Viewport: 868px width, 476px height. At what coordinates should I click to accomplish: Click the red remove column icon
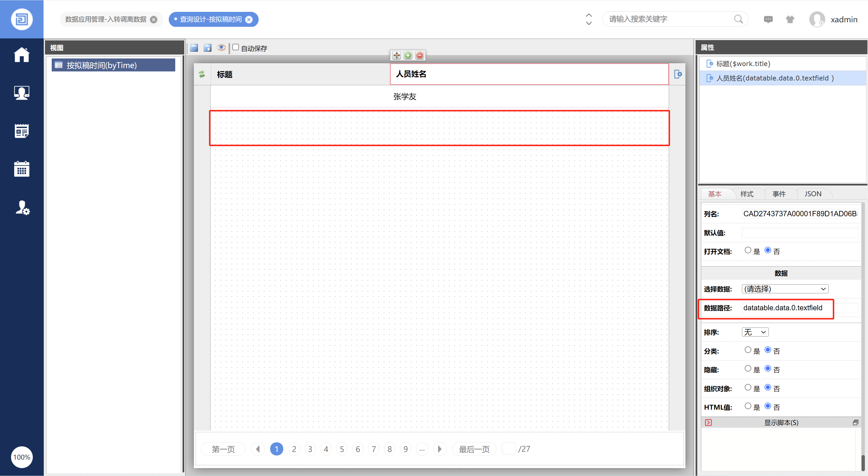[x=419, y=56]
